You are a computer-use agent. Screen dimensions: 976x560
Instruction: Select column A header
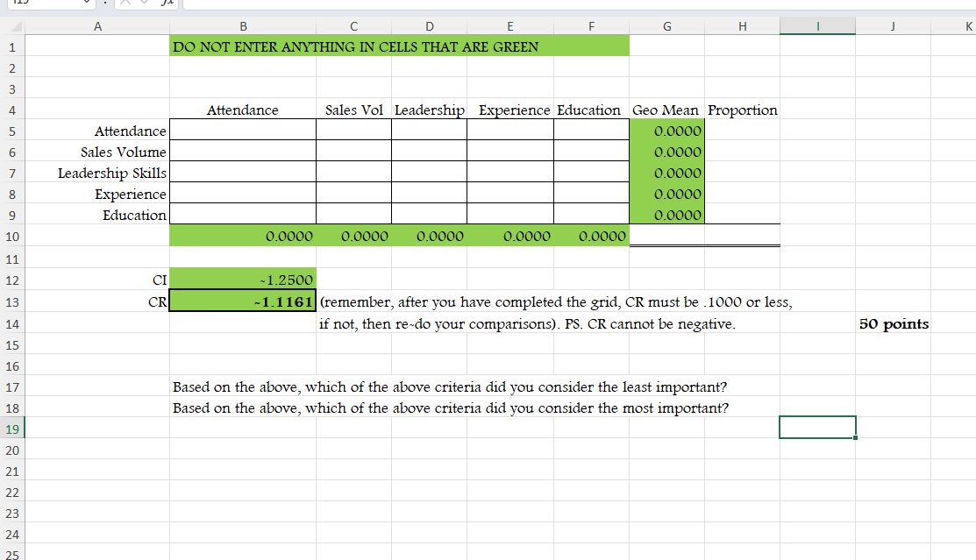point(97,26)
